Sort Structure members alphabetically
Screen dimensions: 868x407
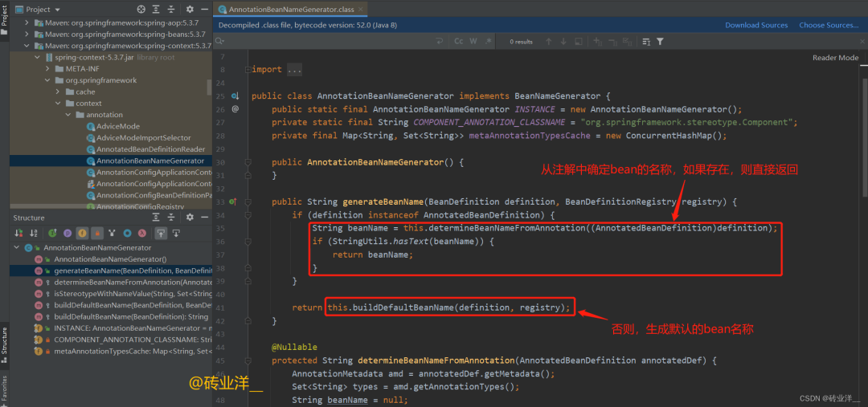click(32, 233)
